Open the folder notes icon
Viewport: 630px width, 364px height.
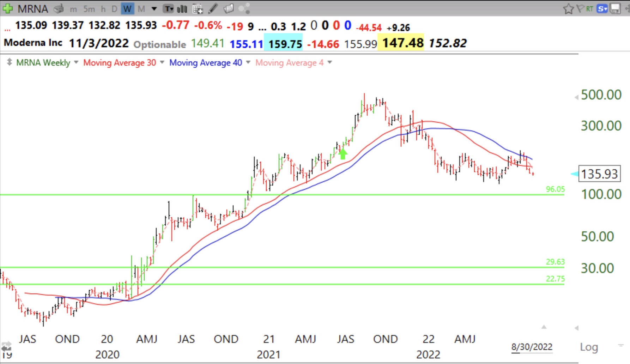229,8
